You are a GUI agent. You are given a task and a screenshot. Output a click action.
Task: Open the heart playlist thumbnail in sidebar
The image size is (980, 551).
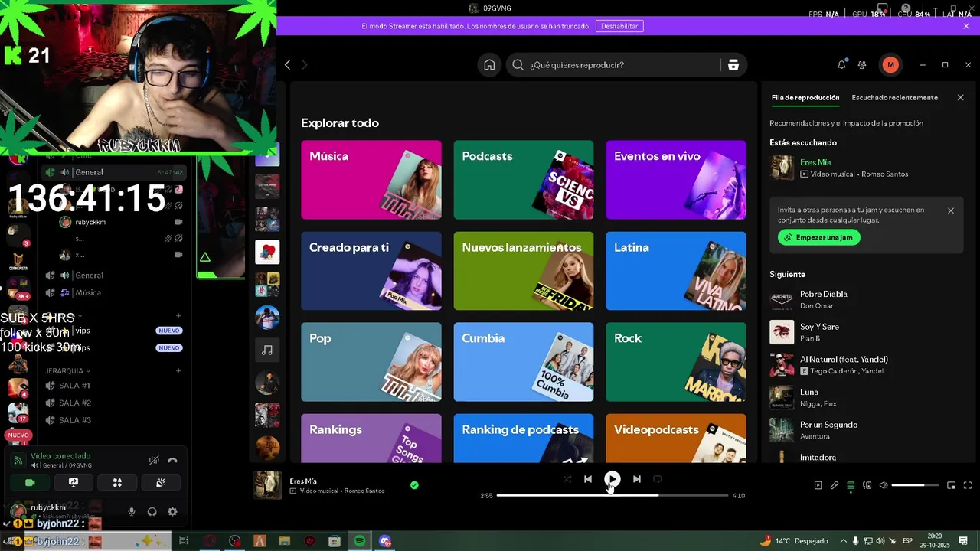point(267,252)
